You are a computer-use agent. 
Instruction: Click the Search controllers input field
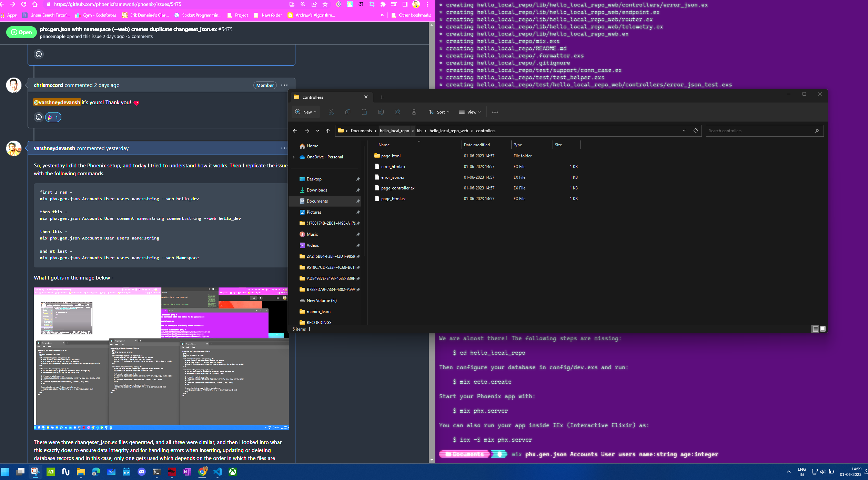(765, 131)
